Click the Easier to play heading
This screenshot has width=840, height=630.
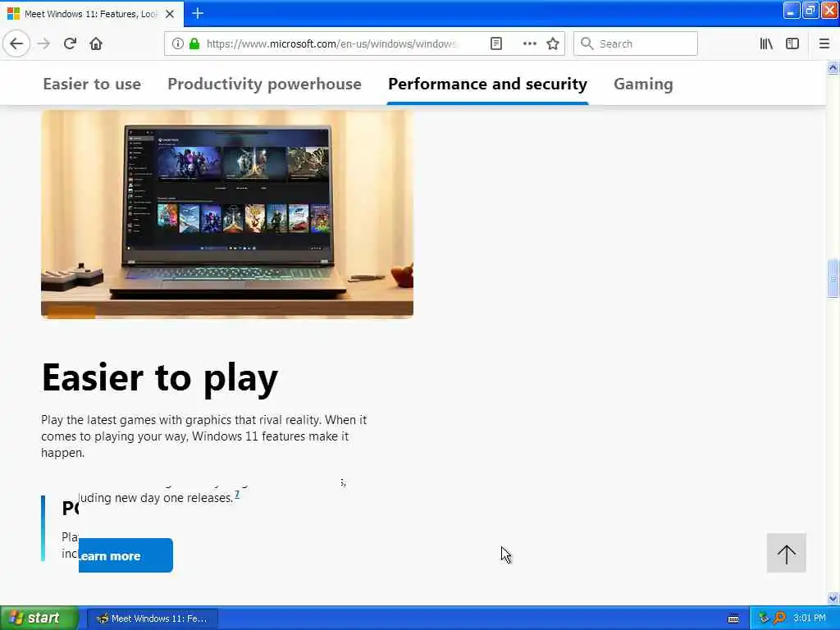coord(160,378)
